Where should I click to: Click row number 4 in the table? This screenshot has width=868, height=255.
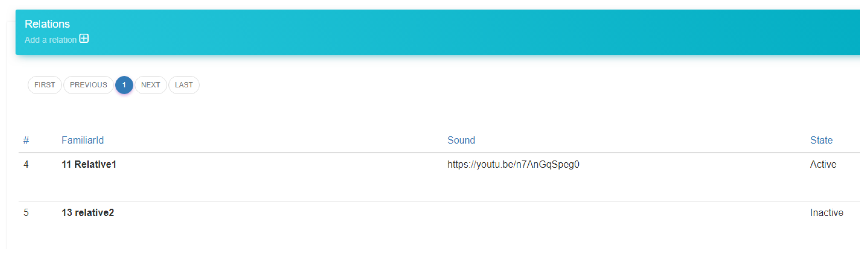click(x=26, y=164)
